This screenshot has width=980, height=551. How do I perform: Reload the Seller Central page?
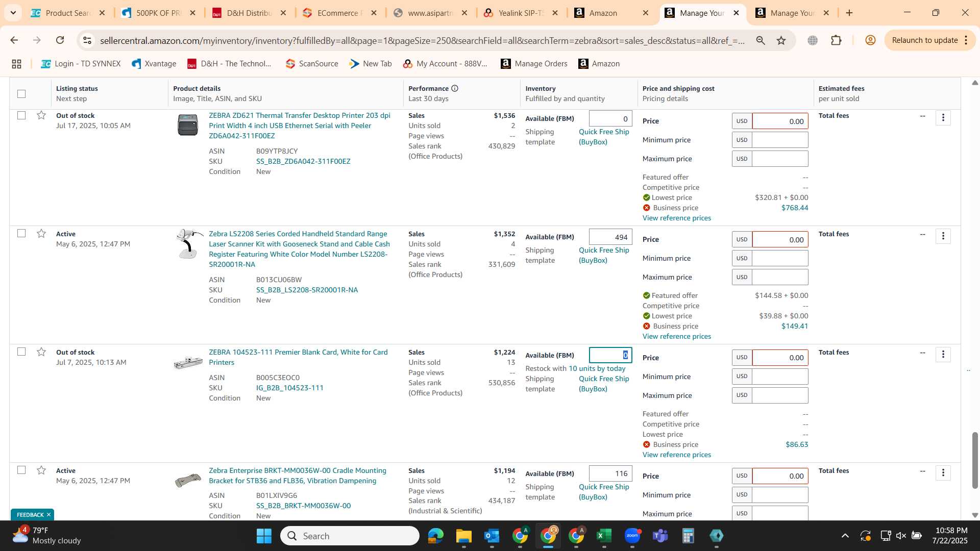coord(60,40)
